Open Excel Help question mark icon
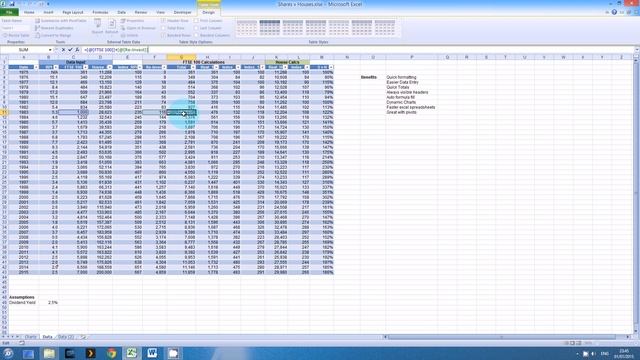640x360 pixels. (x=614, y=12)
